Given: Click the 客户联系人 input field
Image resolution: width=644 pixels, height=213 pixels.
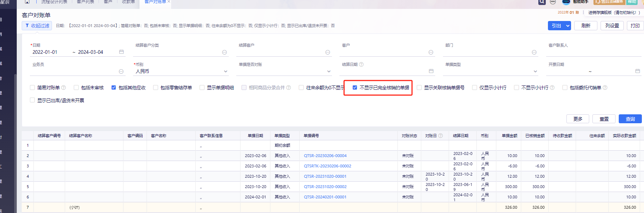Looking at the screenshot, I should pyautogui.click(x=593, y=52).
